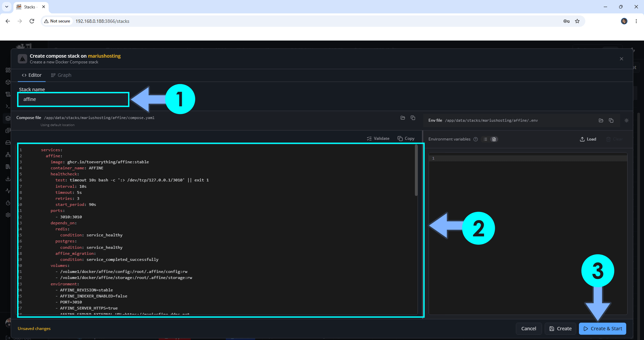Show help for Environment variables
This screenshot has width=644, height=340.
point(476,139)
